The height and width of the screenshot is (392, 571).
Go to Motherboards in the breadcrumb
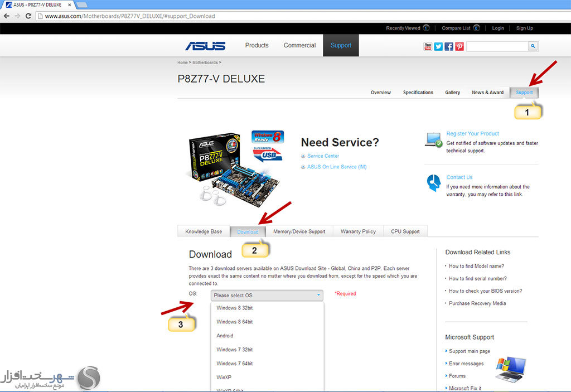205,62
